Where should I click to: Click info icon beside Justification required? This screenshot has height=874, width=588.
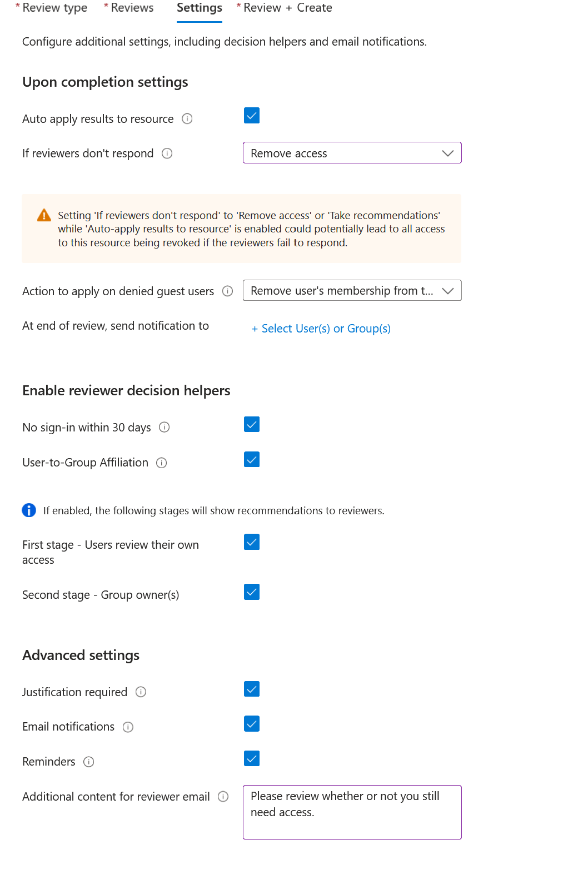point(141,692)
